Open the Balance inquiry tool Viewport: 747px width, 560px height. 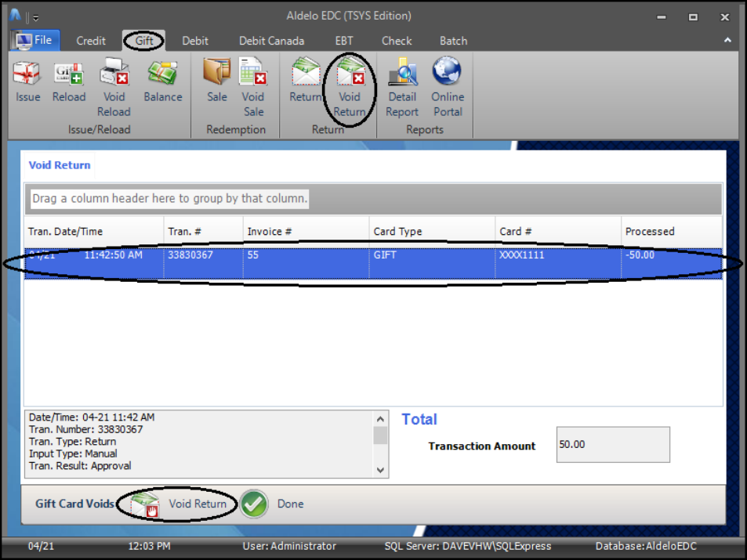click(163, 81)
